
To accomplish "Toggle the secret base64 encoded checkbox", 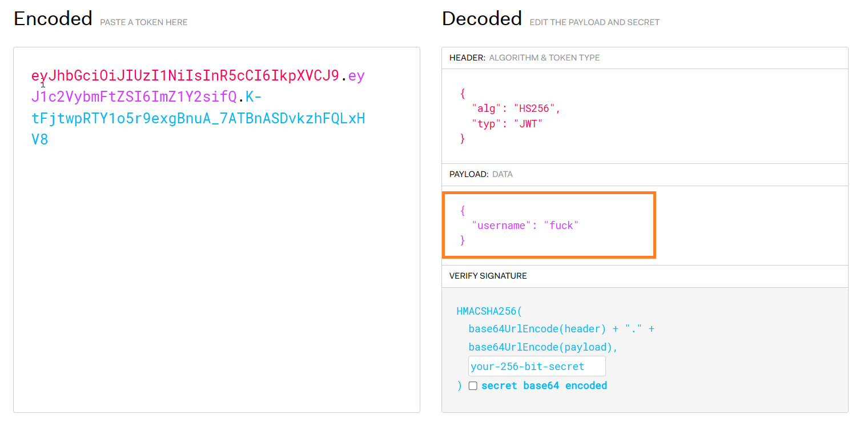I will [473, 385].
